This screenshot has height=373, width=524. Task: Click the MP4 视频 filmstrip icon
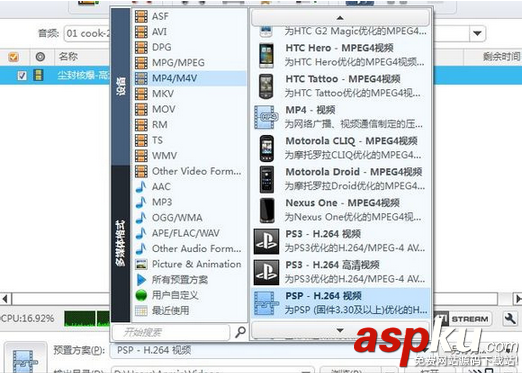pos(266,117)
